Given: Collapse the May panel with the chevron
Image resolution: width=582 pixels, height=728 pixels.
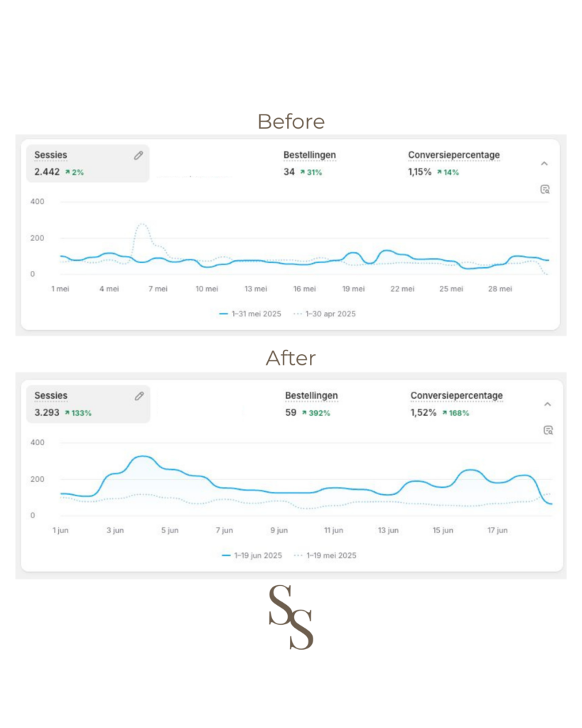Looking at the screenshot, I should [544, 164].
